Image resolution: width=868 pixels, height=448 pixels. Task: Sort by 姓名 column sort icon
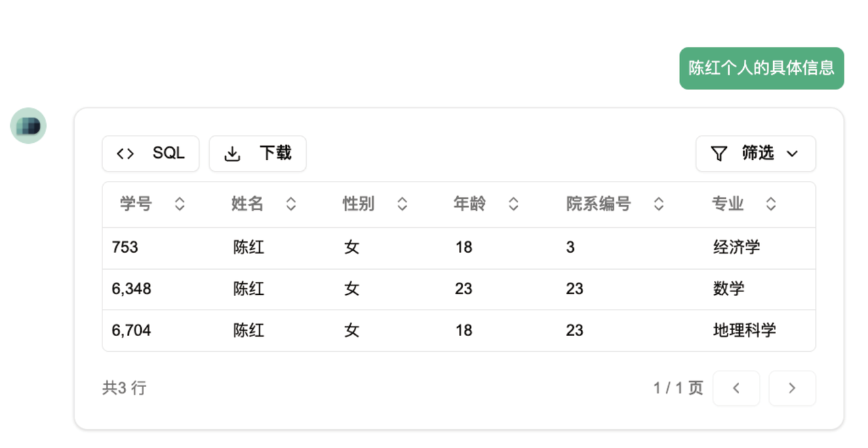[291, 204]
